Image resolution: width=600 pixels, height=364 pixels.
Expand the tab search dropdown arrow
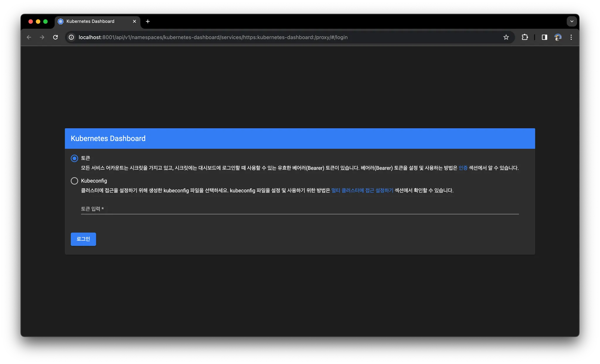(x=572, y=21)
